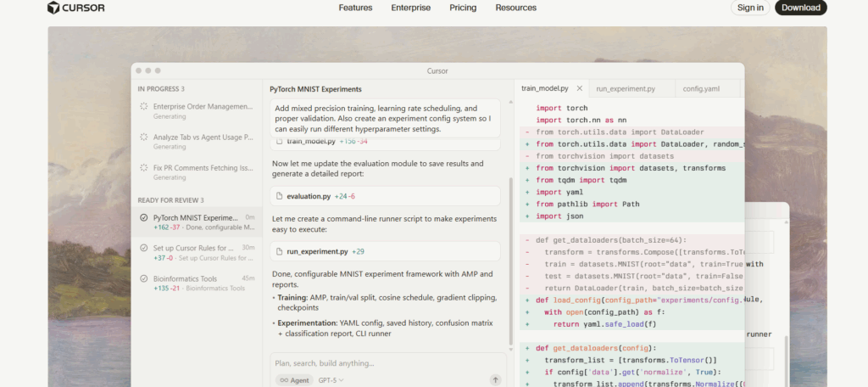Click the file icon beside run_experiment.py

click(x=281, y=251)
